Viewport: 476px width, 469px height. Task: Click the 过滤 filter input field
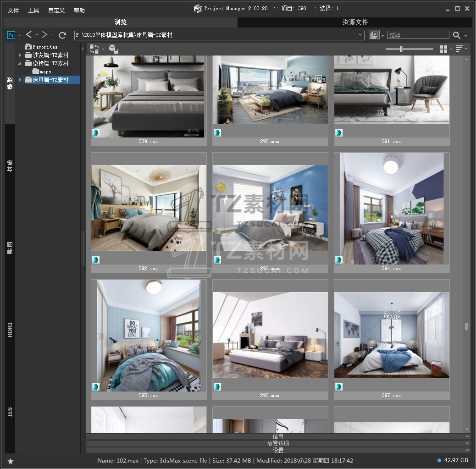tap(418, 35)
